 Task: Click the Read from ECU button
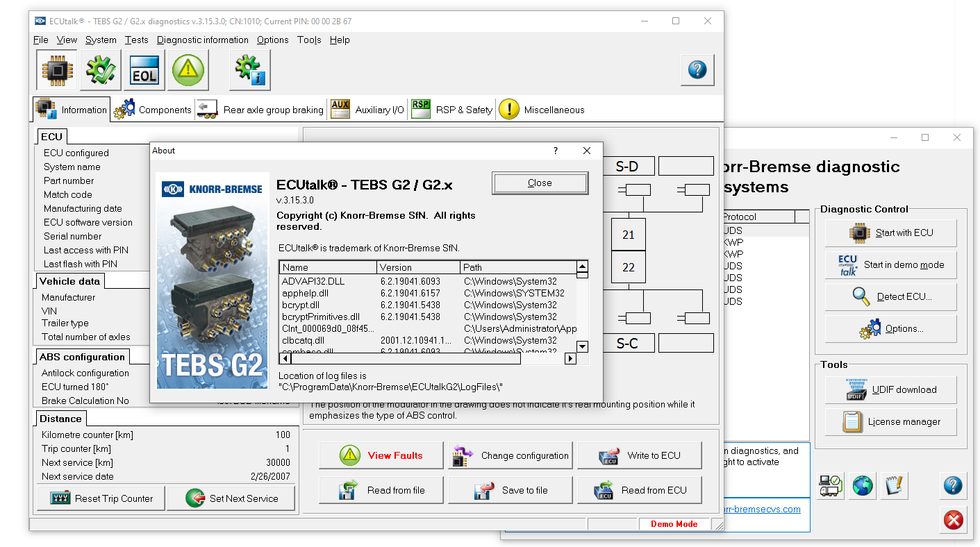640,490
